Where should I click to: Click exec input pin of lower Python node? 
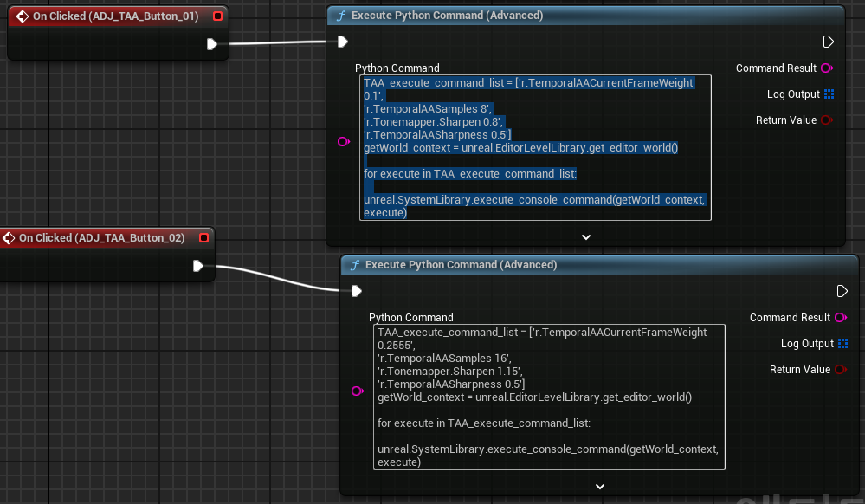pos(357,291)
